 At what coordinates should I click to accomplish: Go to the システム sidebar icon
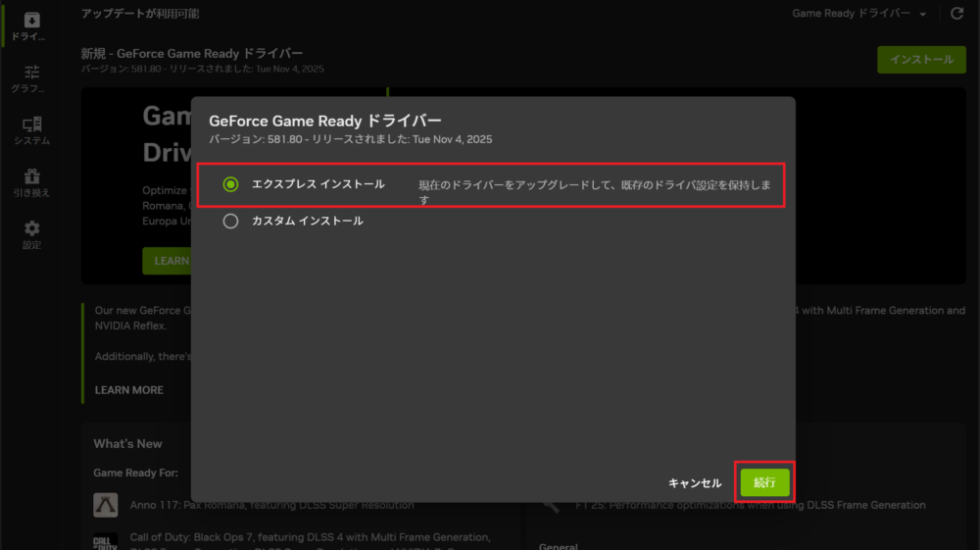point(31,130)
